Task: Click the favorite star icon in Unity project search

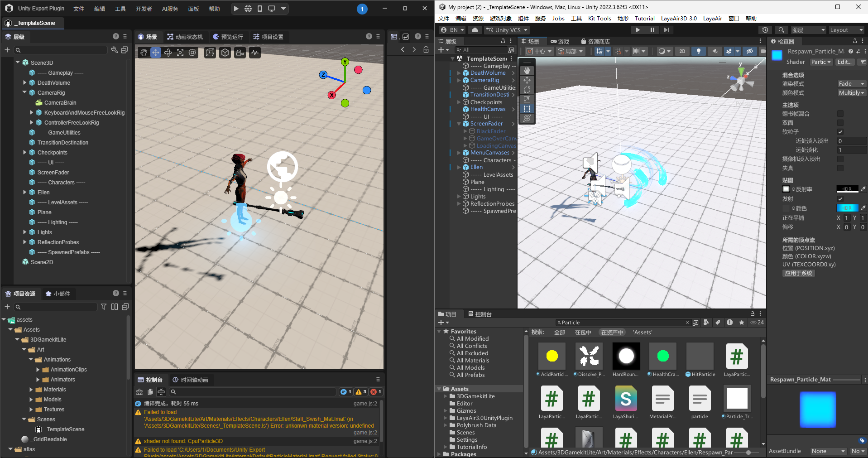Action: (x=741, y=323)
